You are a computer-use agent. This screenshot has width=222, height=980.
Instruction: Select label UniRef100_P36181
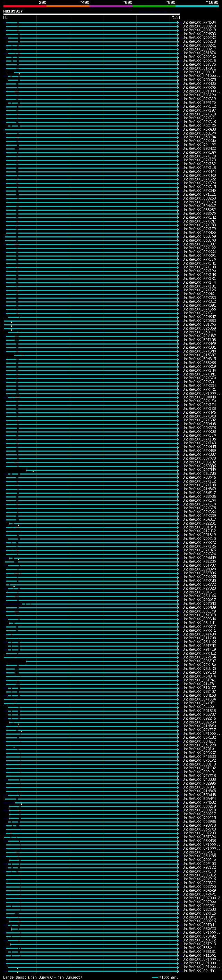pyautogui.click(x=199, y=951)
